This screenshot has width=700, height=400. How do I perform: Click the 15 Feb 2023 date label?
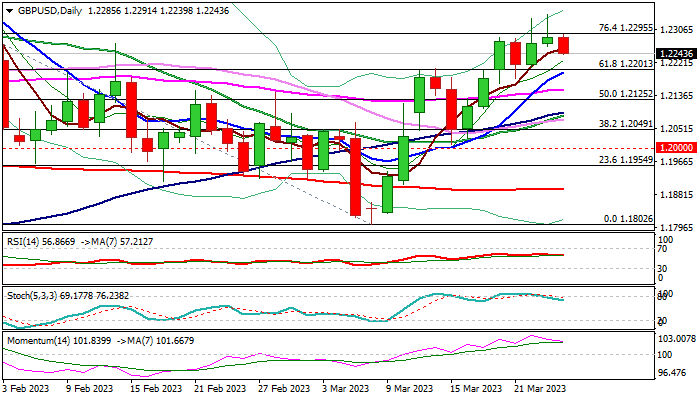156,388
